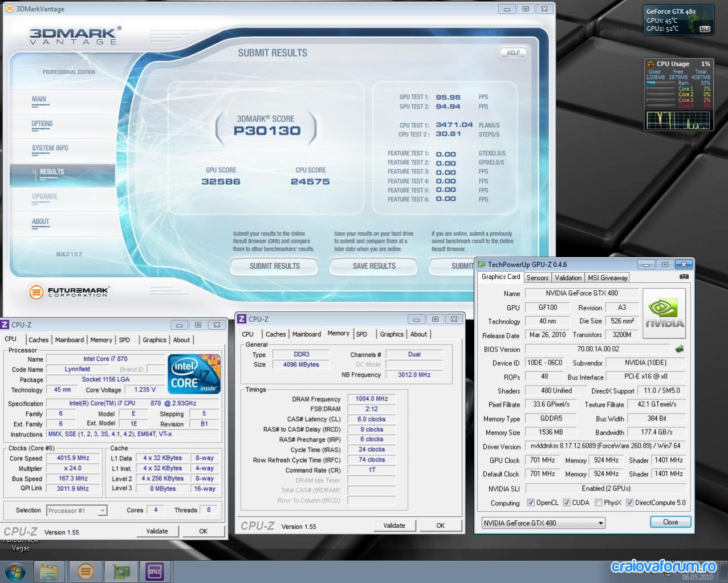Image resolution: width=728 pixels, height=583 pixels.
Task: Switch to 3DMark Vantage taskbar icon
Action: [x=85, y=571]
